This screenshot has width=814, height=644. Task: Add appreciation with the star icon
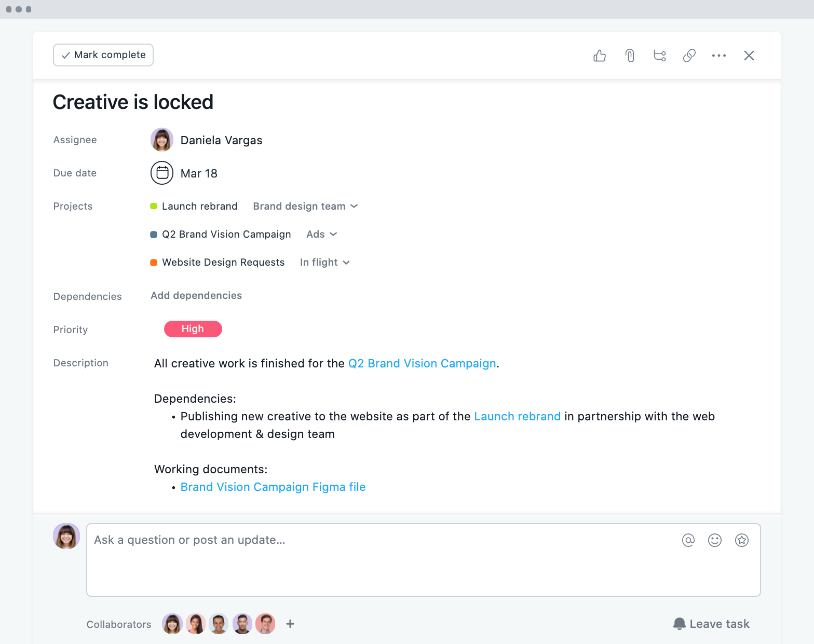[x=742, y=540]
